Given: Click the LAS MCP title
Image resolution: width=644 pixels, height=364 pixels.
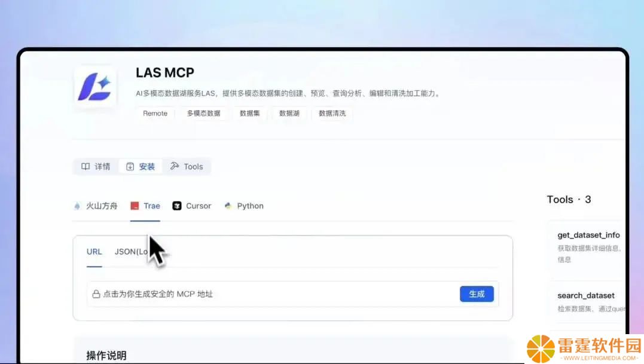Looking at the screenshot, I should 165,73.
